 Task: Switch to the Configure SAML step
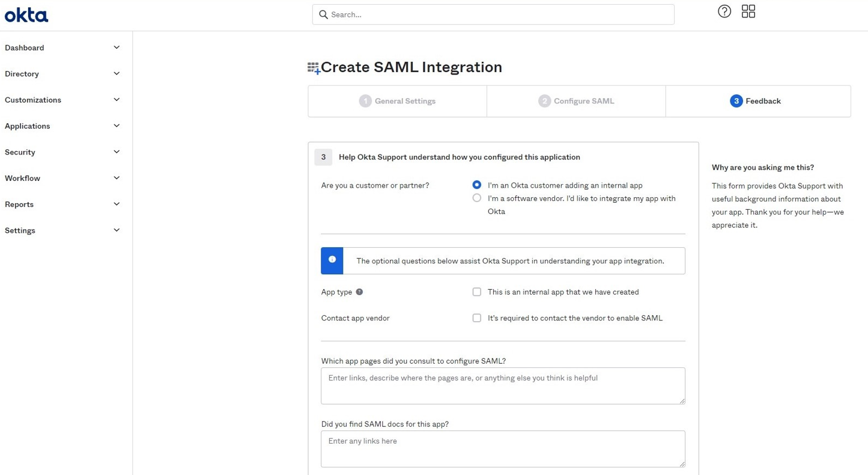576,101
